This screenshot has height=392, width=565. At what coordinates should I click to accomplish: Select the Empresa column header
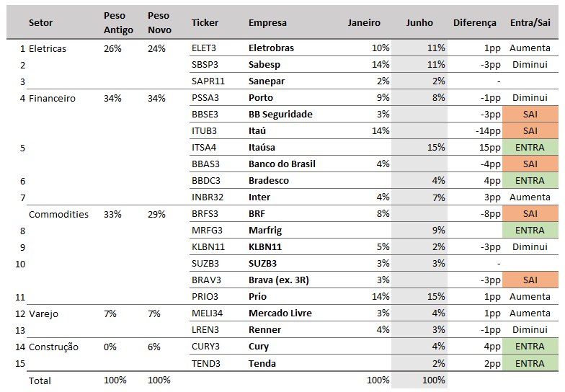(x=267, y=23)
